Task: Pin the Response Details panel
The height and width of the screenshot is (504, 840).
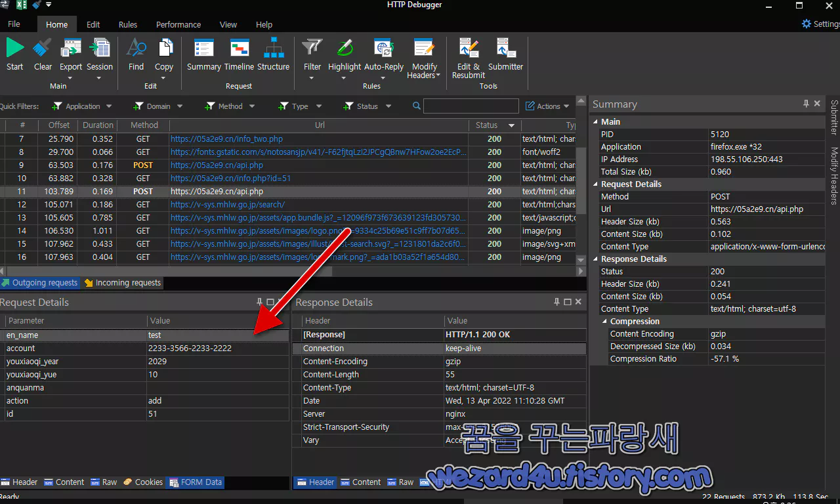Action: point(556,302)
